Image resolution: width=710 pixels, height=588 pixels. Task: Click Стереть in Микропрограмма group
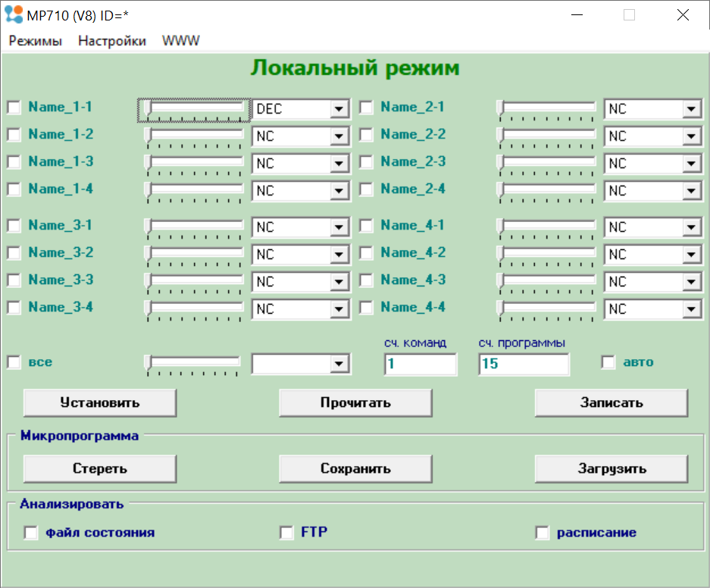100,468
